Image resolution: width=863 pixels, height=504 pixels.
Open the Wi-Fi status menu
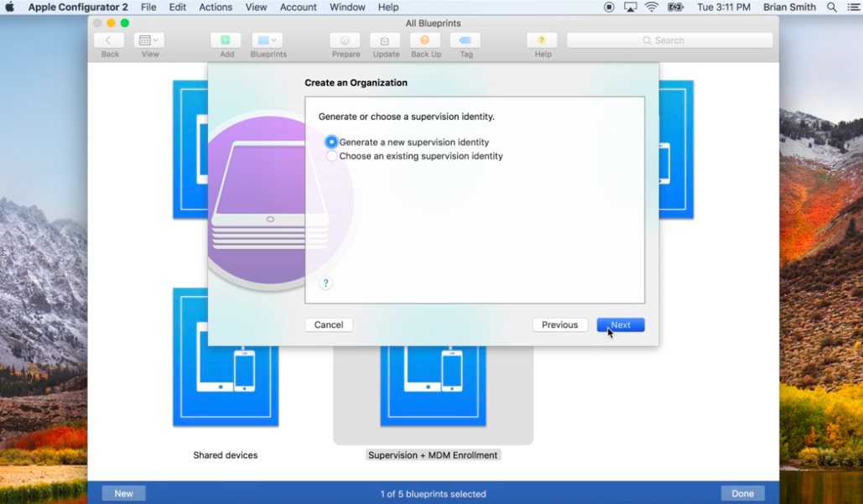(652, 8)
